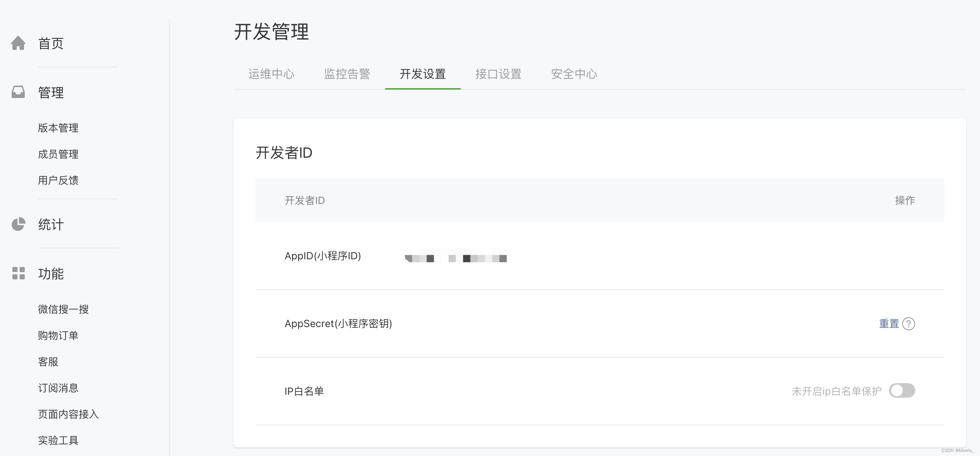Switch to the 监控告警 tab
Screen dimensions: 980x456
(347, 74)
